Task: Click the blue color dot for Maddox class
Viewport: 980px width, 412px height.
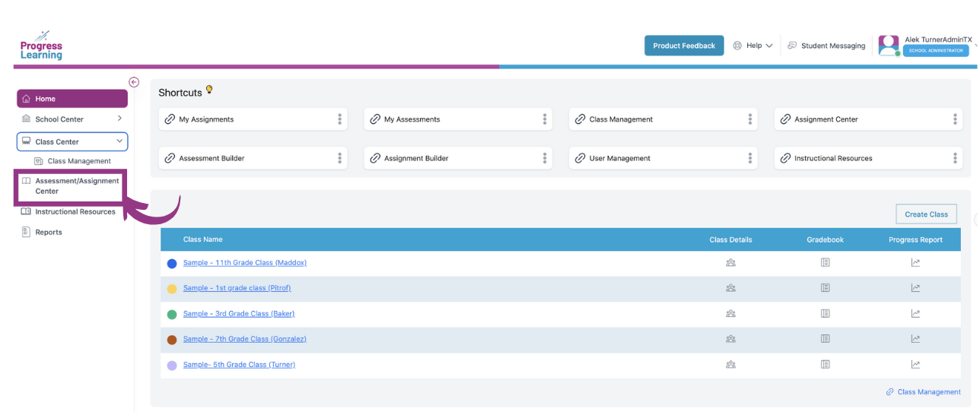Action: click(172, 264)
